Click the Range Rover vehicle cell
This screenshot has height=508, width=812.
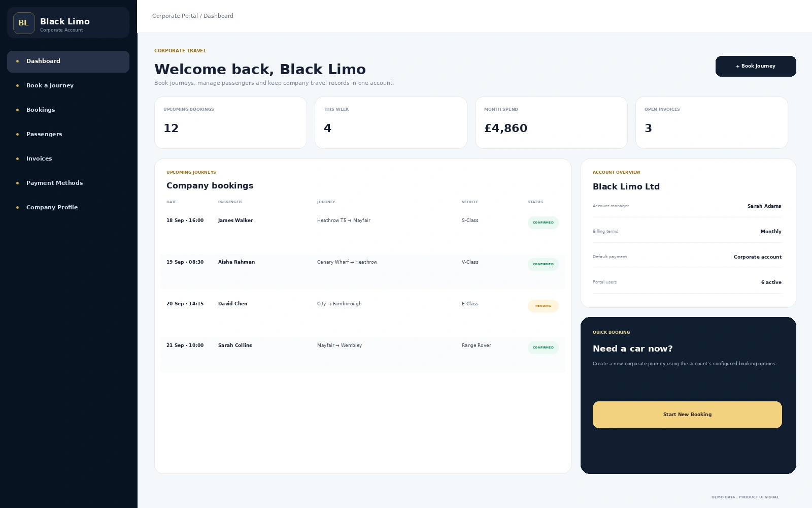click(477, 345)
